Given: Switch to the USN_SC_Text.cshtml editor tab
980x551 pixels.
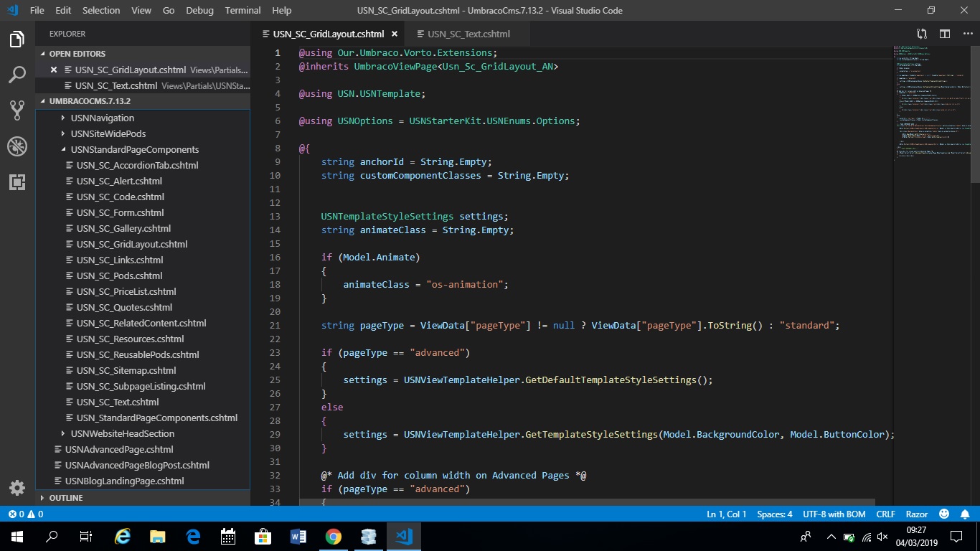Looking at the screenshot, I should pos(468,34).
